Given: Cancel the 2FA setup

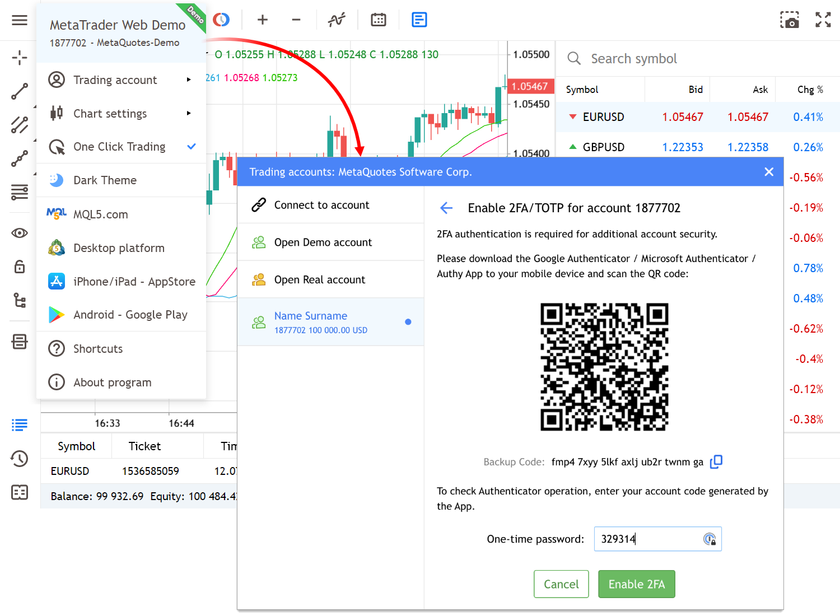Looking at the screenshot, I should coord(561,584).
